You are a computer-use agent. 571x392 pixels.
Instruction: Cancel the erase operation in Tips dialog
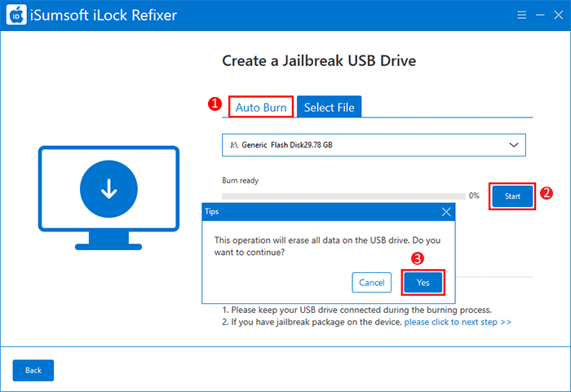(x=371, y=283)
